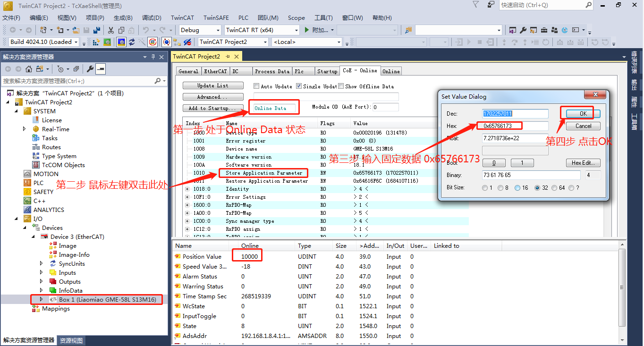Open the Debug configuration dropdown

coord(218,30)
